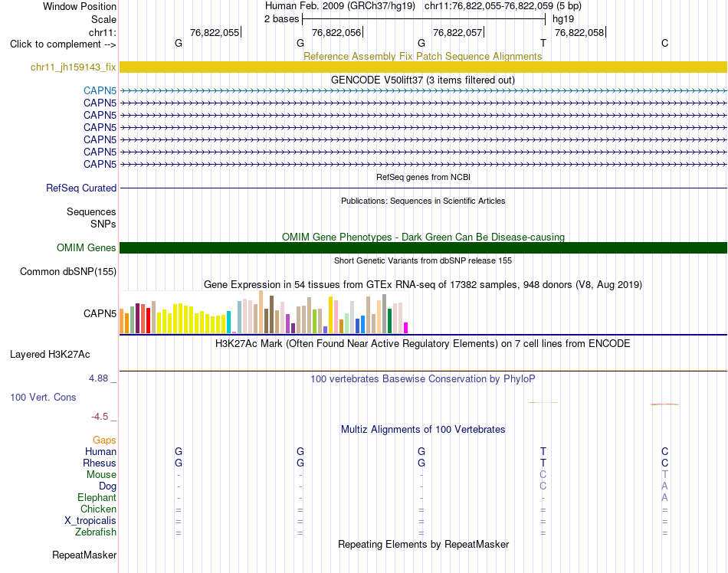The height and width of the screenshot is (573, 728).
Task: Click 'Repeating Elements by RepeatMasker' title
Action: [x=424, y=544]
